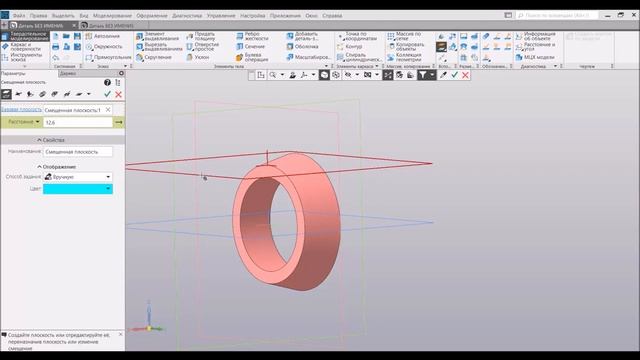Image resolution: width=640 pixels, height=360 pixels.
Task: Select Оболочка shell tool
Action: tap(302, 47)
